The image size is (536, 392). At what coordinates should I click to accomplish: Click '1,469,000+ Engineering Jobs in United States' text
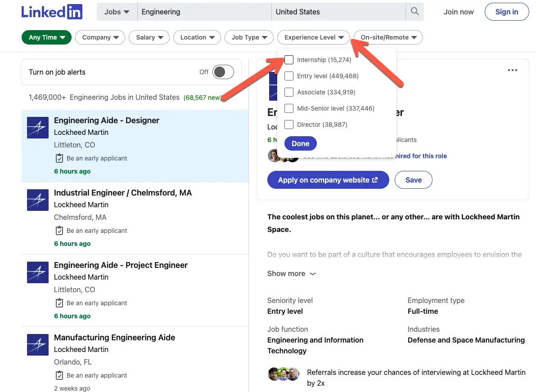(104, 97)
